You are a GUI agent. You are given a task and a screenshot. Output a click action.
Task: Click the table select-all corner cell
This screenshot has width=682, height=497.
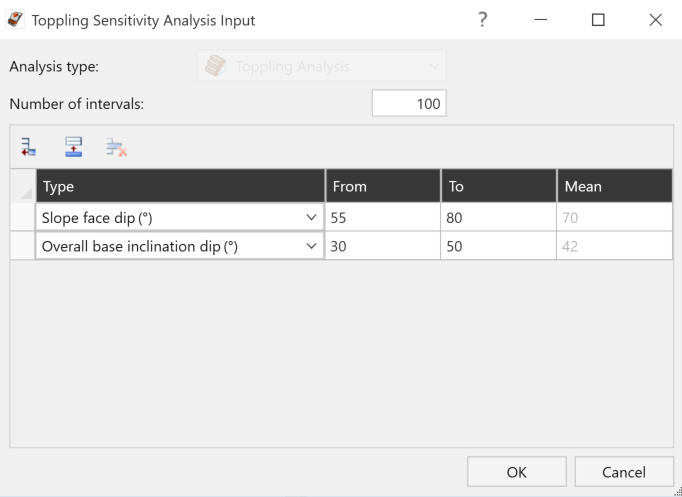[x=23, y=186]
